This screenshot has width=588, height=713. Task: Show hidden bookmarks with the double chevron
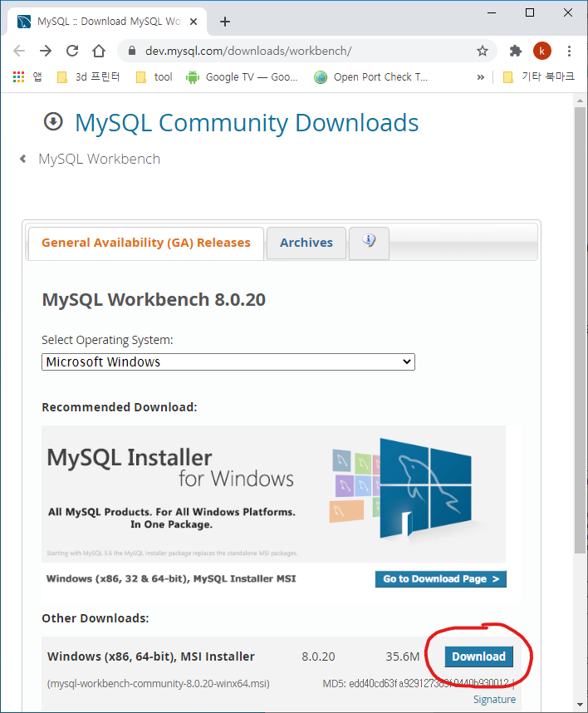[480, 77]
